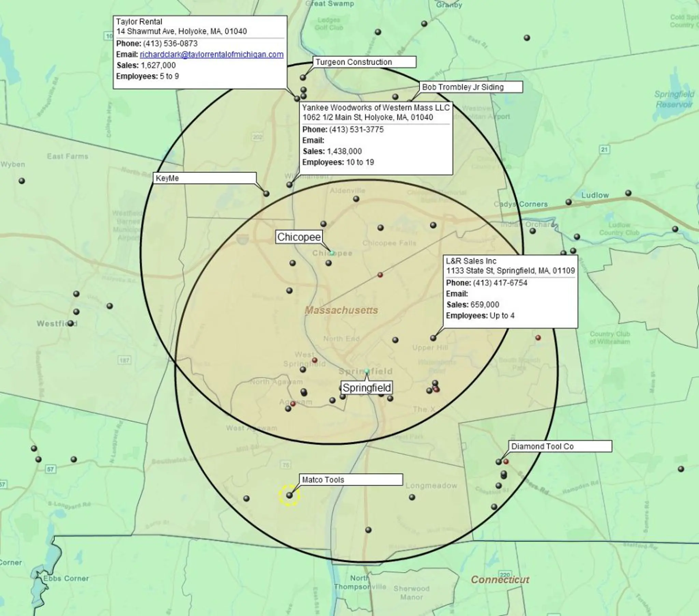Click the pin near Wyben
The width and height of the screenshot is (699, 616).
tap(22, 181)
